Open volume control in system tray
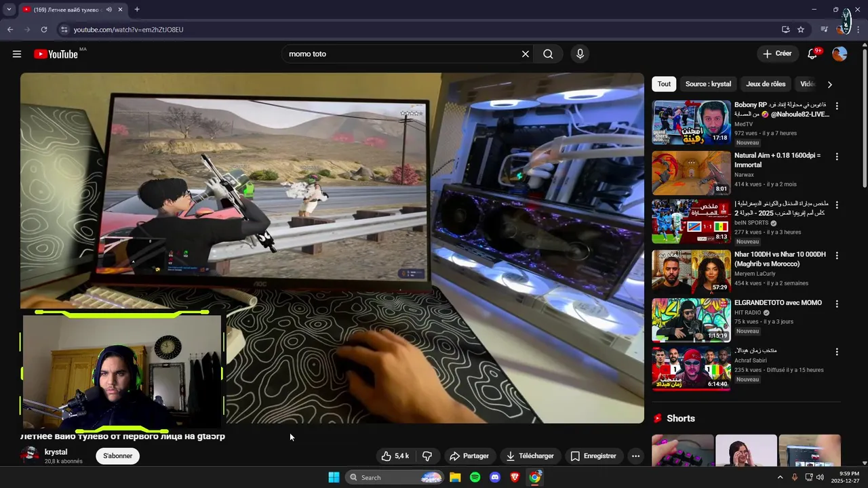The image size is (868, 488). tap(820, 477)
